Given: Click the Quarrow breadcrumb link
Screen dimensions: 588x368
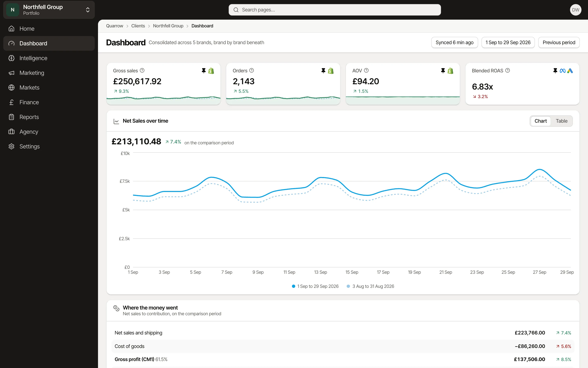Looking at the screenshot, I should pyautogui.click(x=115, y=26).
